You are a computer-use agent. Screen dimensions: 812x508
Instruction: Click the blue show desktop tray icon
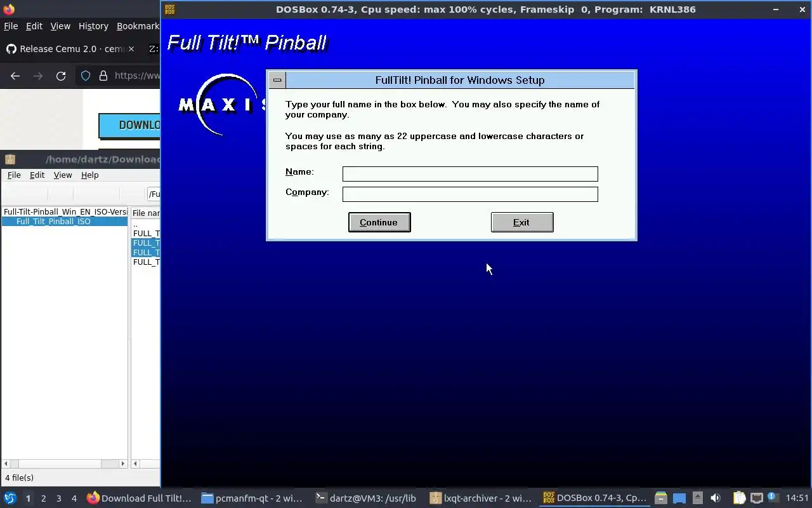(679, 498)
